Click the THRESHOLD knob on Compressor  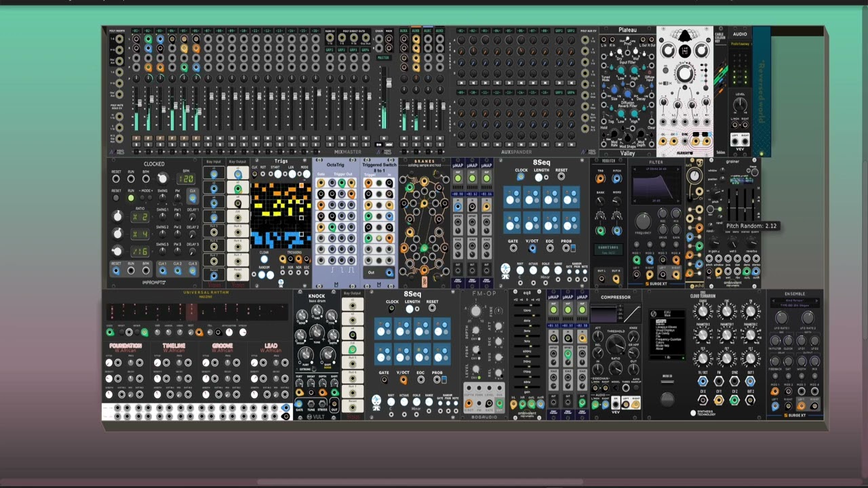616,344
